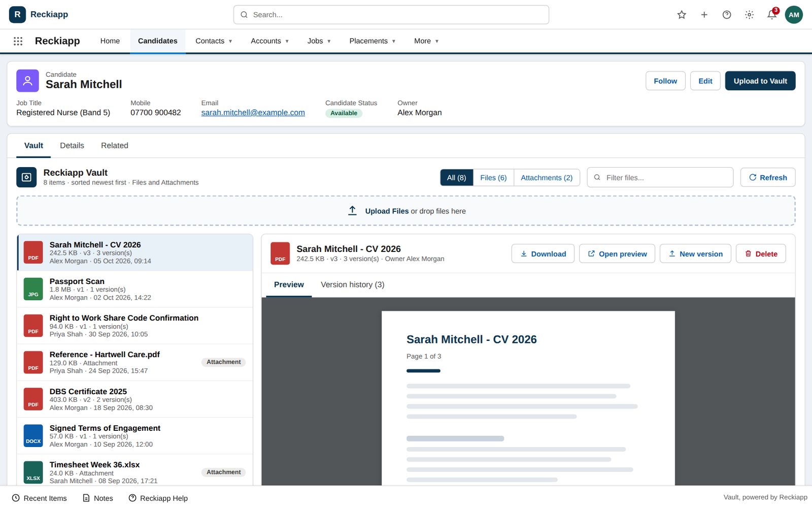This screenshot has width=812, height=508.
Task: Click XLSX icon of Timesheet Week 36
Action: 33,472
